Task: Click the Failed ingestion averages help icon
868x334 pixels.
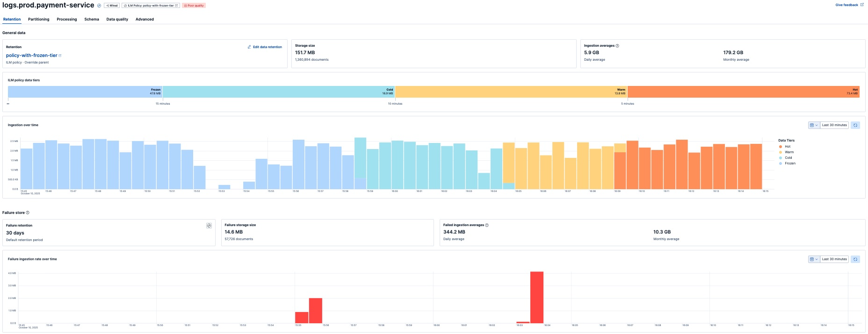Action: tap(487, 225)
